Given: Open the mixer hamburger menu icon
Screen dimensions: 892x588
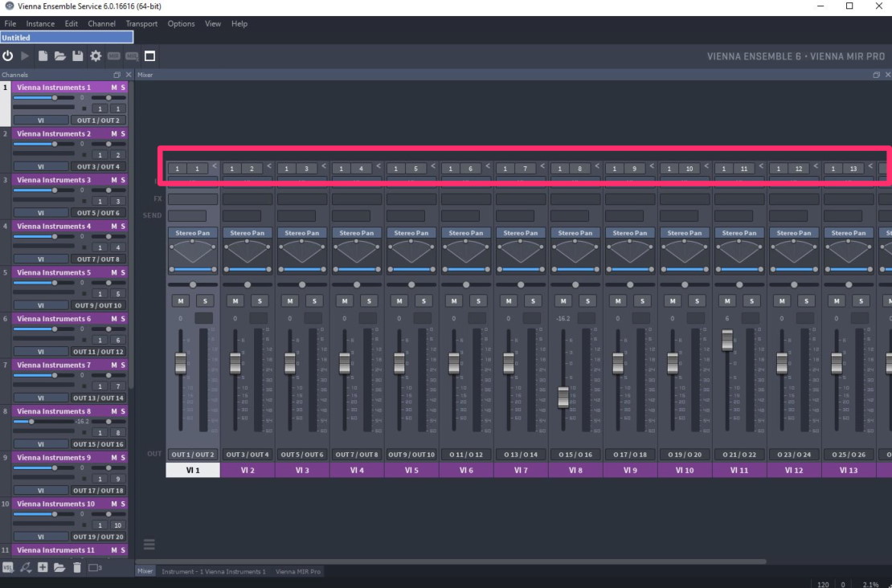Looking at the screenshot, I should click(x=149, y=544).
